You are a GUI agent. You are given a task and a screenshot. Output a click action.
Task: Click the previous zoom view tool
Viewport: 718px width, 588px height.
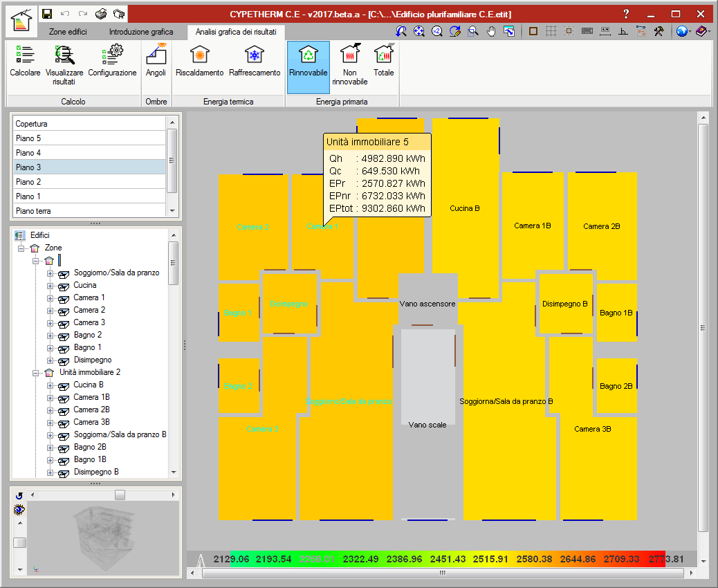click(x=401, y=31)
